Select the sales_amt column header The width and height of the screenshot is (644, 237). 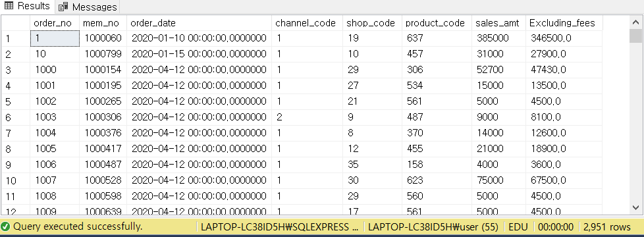498,23
